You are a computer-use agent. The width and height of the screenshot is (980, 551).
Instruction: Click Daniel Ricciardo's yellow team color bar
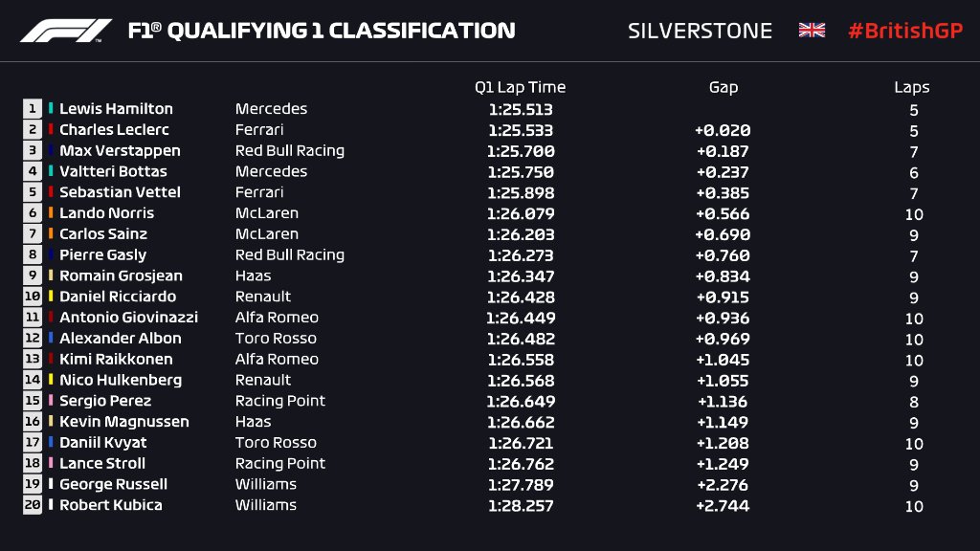[51, 297]
